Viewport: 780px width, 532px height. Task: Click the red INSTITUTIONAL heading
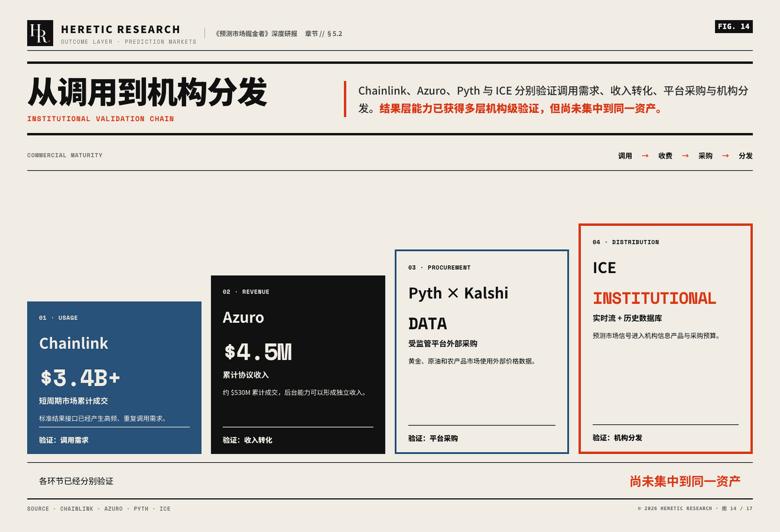(654, 298)
